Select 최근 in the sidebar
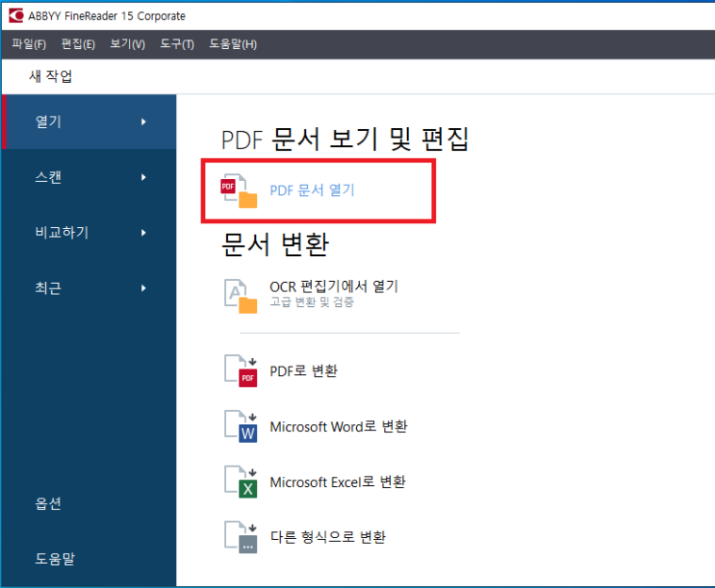The image size is (715, 588). tap(89, 288)
